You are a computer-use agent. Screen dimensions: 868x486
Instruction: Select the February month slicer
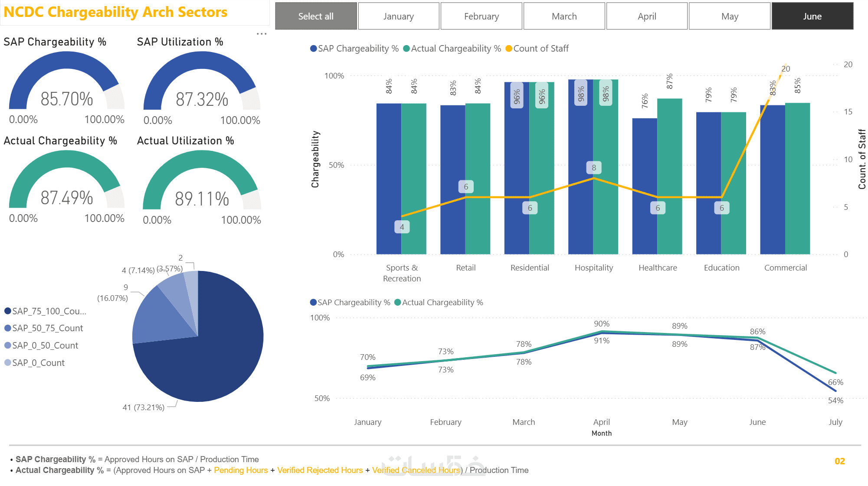(481, 16)
